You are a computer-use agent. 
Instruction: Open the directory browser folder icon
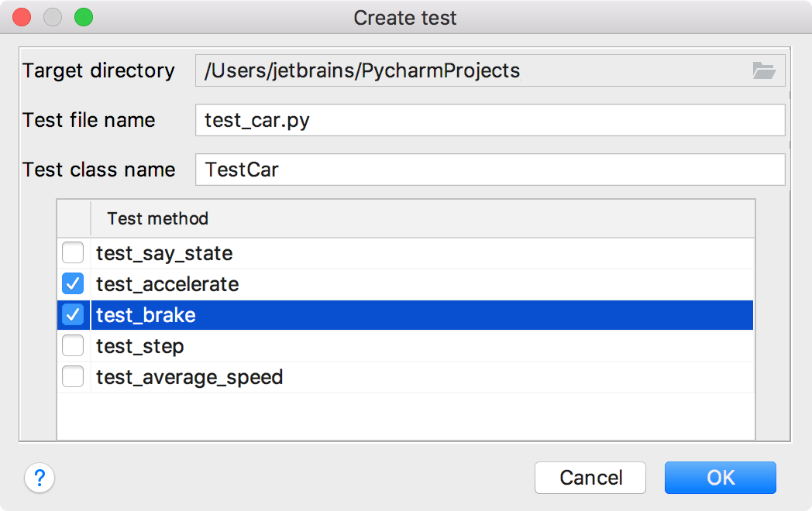pos(765,70)
